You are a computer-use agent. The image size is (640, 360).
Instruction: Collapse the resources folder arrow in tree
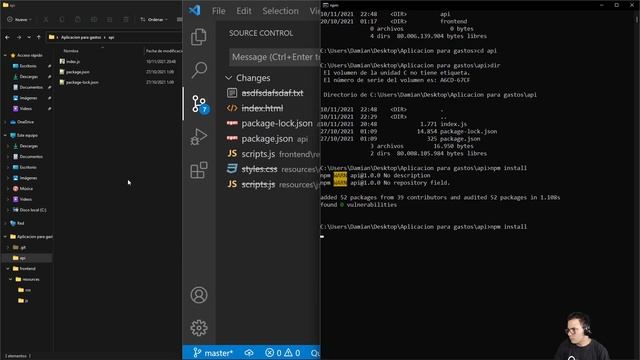coord(11,279)
